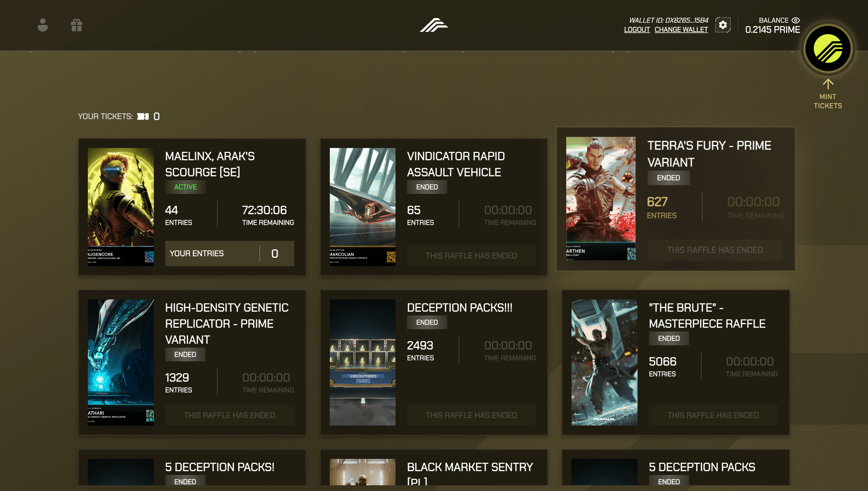868x491 pixels.
Task: Select "The Brute" - Masterpiece Raffle title
Action: (707, 316)
